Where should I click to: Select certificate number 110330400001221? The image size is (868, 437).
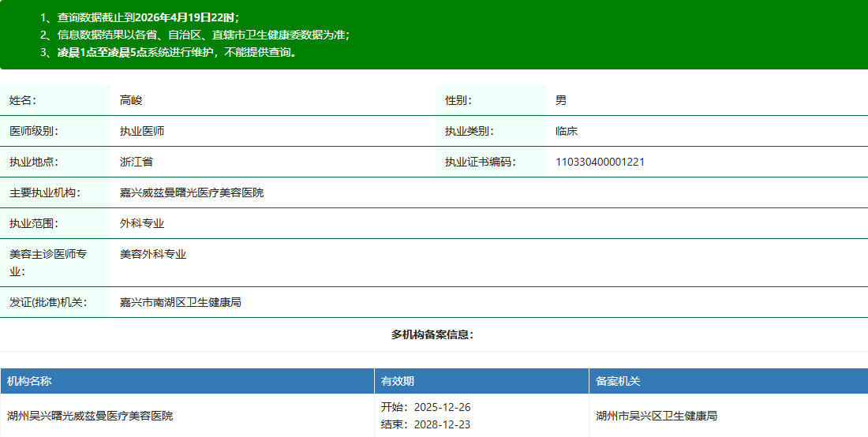click(x=600, y=162)
